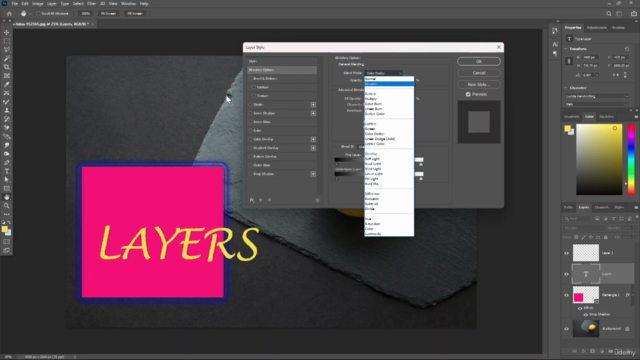Click the Background layer thumbnail
The height and width of the screenshot is (360, 640).
pyautogui.click(x=586, y=329)
